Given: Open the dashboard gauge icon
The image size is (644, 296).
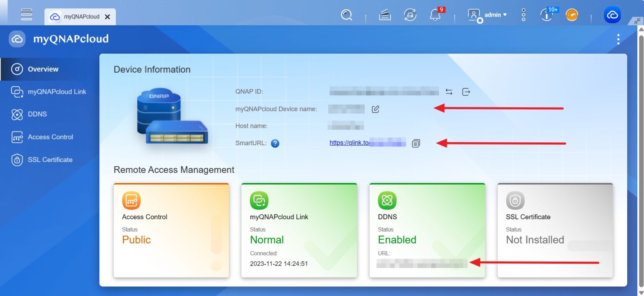Looking at the screenshot, I should pyautogui.click(x=571, y=15).
